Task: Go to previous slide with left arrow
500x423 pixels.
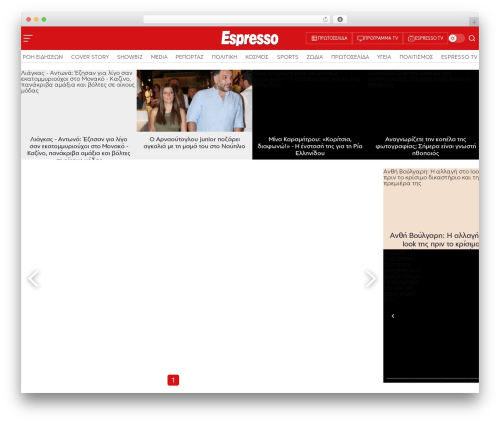Action: (x=33, y=279)
